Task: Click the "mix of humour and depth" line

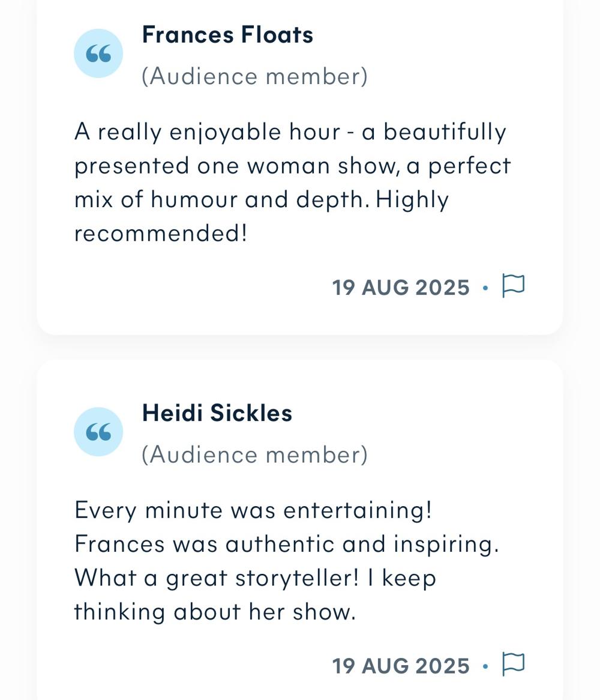Action: click(x=261, y=199)
